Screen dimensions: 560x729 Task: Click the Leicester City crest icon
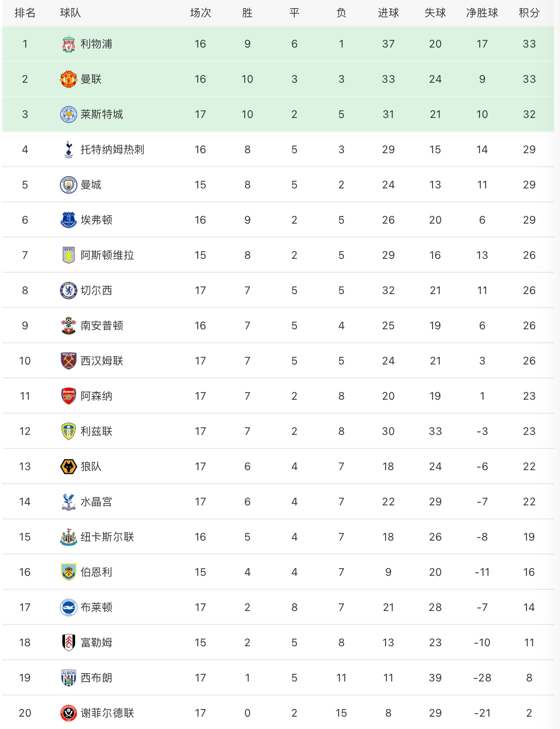69,114
